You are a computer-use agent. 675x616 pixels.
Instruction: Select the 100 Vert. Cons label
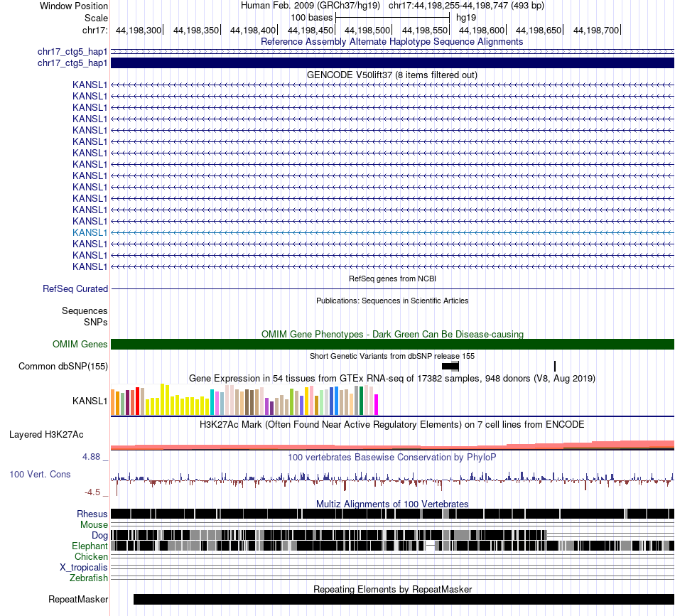(40, 475)
